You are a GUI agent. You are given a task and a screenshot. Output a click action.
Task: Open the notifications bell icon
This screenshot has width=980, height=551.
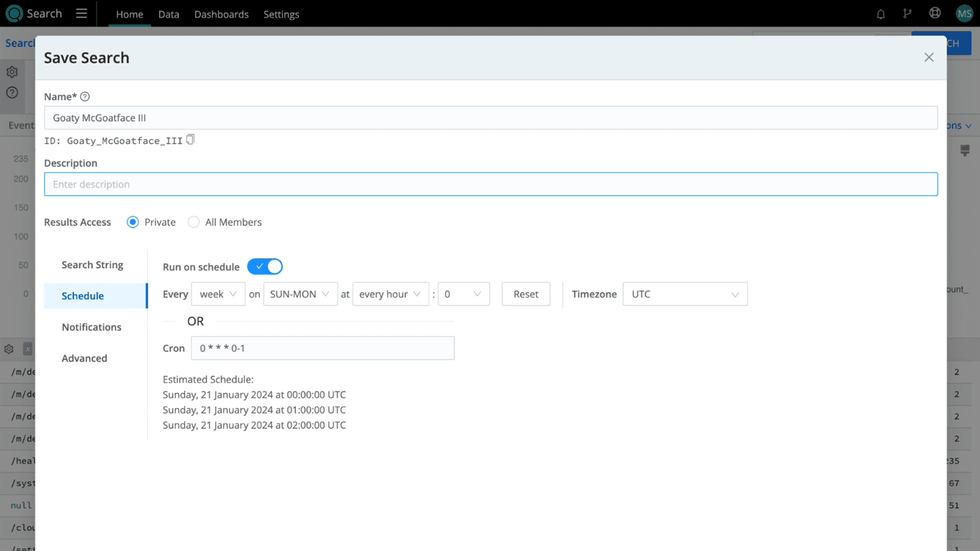tap(880, 14)
